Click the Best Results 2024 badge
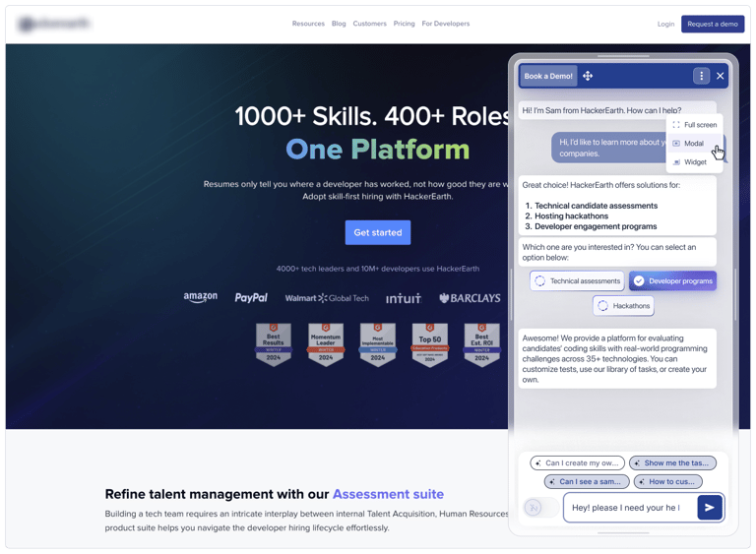The height and width of the screenshot is (554, 756). pyautogui.click(x=274, y=344)
